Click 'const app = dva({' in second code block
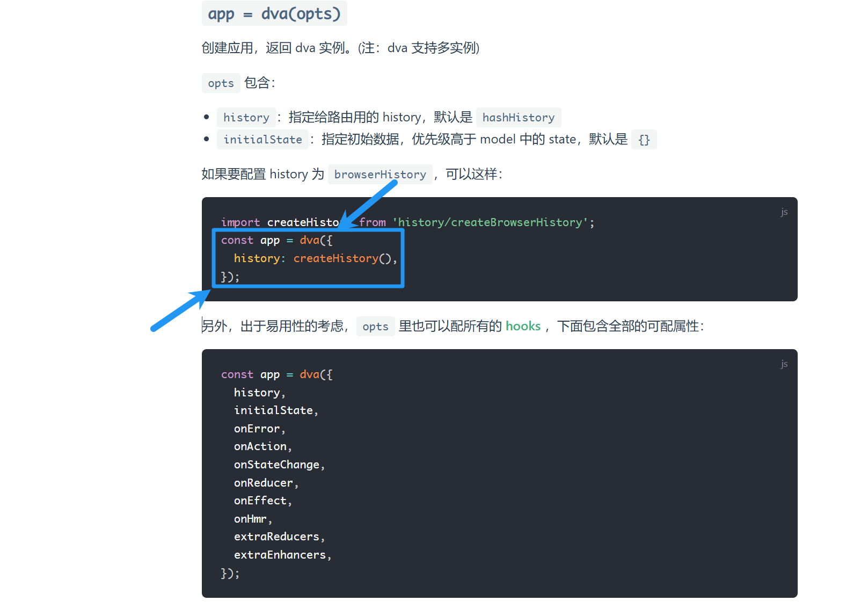868x615 pixels. (277, 374)
